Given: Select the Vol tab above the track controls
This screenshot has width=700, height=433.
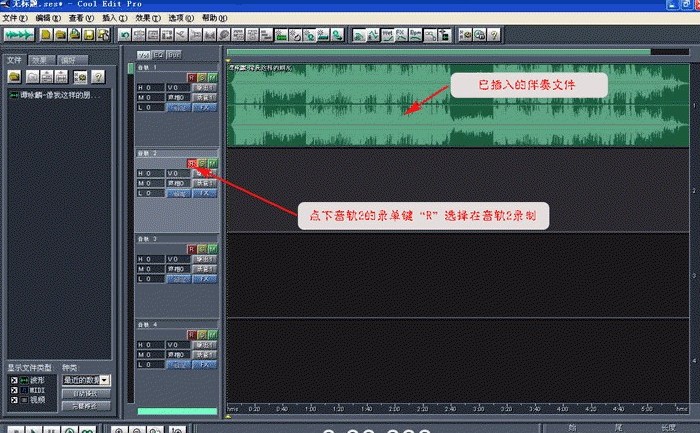Looking at the screenshot, I should tap(144, 54).
